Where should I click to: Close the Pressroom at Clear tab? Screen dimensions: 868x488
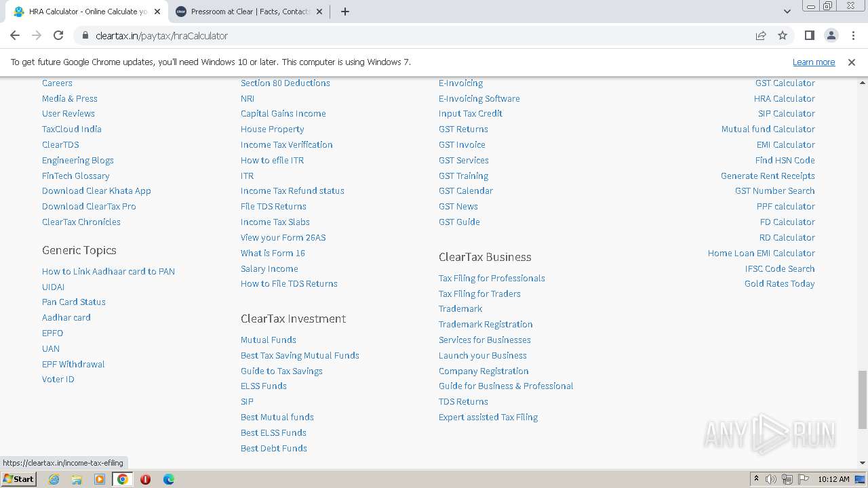(319, 12)
